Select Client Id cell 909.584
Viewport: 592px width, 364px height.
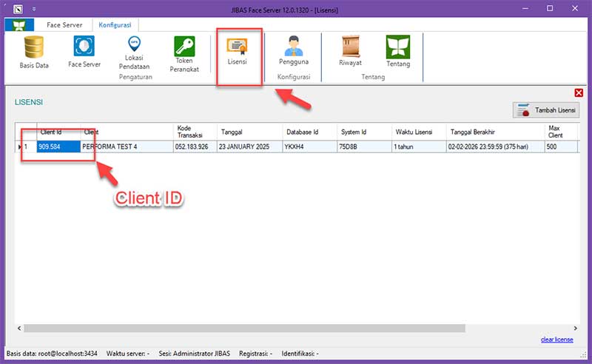pos(58,146)
